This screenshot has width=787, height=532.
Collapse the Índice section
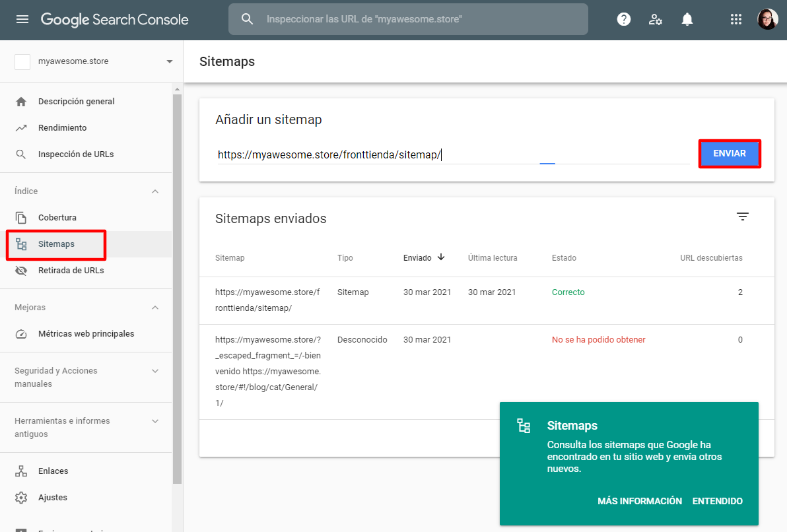[155, 191]
